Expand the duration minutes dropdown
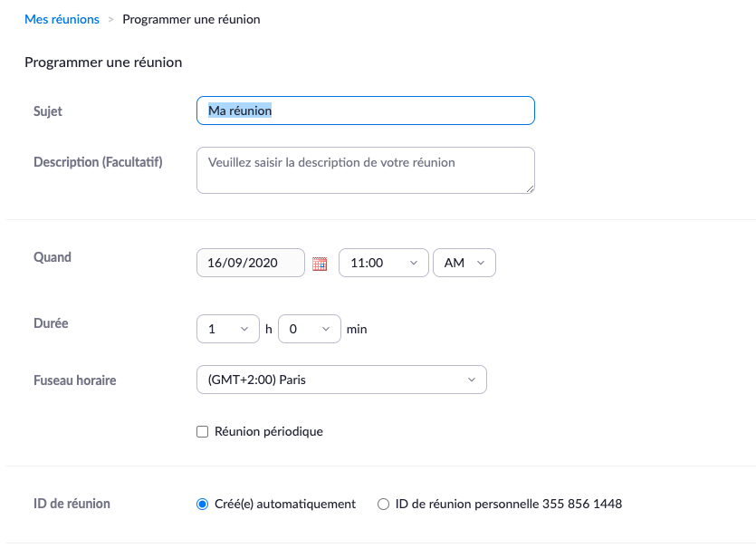The height and width of the screenshot is (558, 756). click(x=310, y=329)
